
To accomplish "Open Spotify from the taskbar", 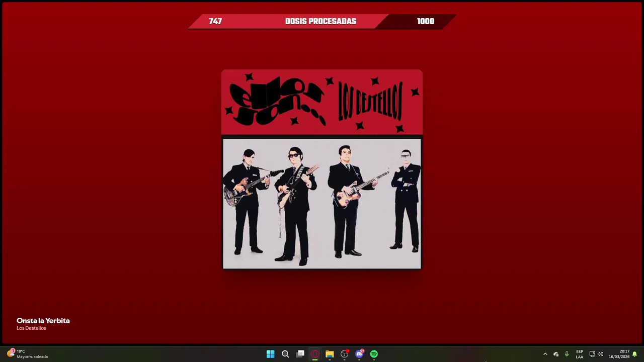I will click(374, 354).
